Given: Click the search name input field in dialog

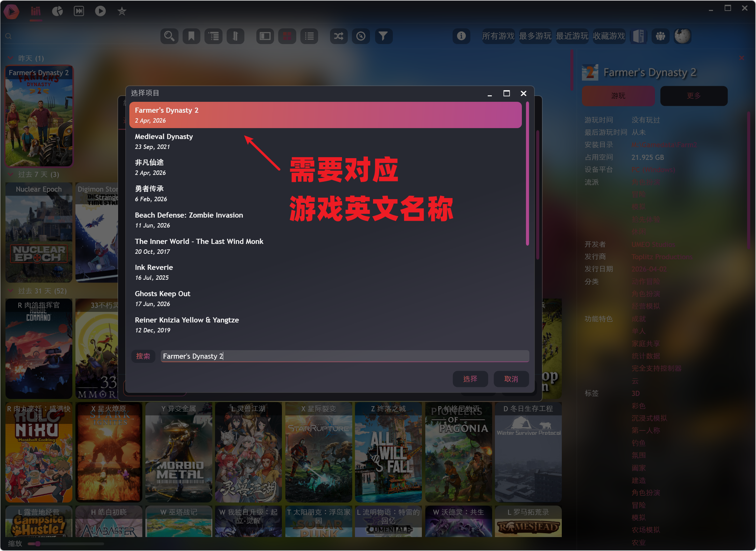Looking at the screenshot, I should [x=345, y=356].
